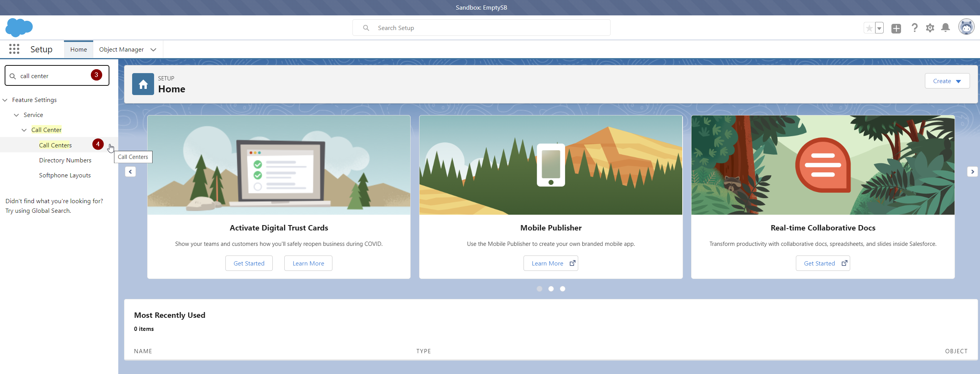Click the Quick Find box containing call center

point(57,75)
